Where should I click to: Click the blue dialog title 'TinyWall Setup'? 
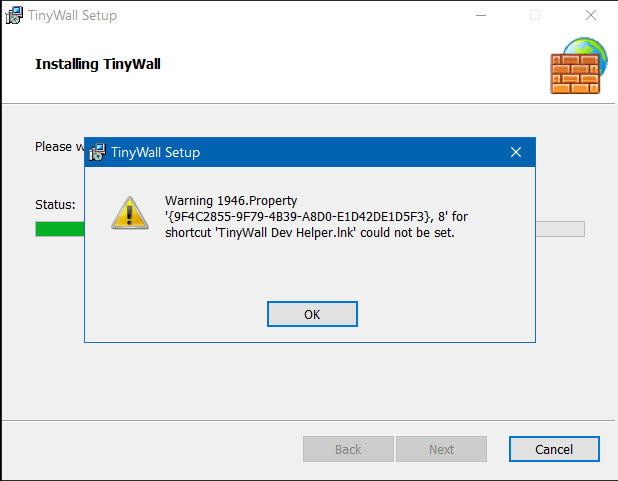point(156,152)
